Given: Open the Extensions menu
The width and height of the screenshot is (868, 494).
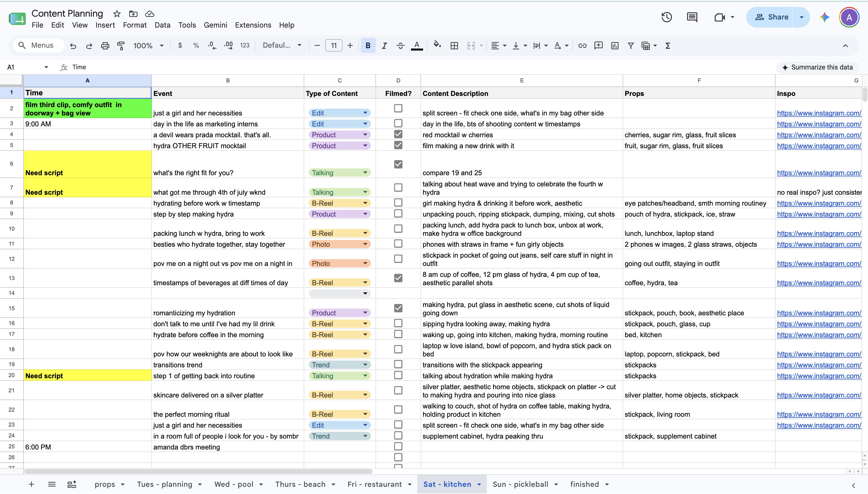Looking at the screenshot, I should click(253, 25).
